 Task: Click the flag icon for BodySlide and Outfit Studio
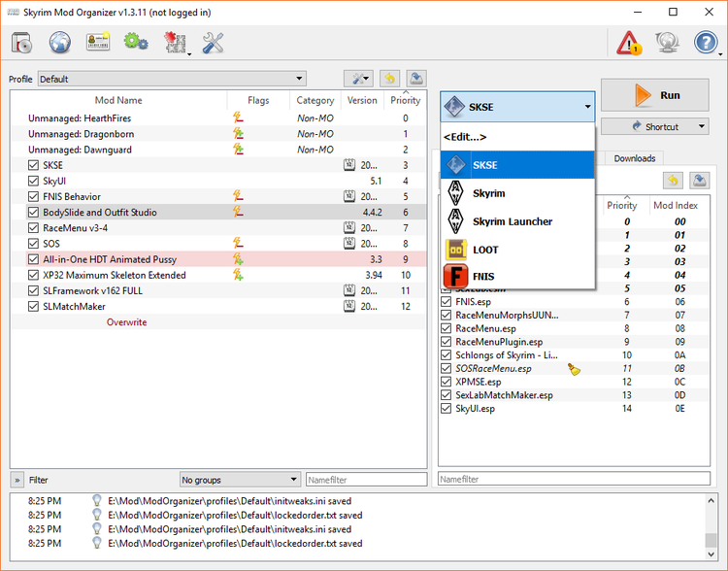[238, 212]
